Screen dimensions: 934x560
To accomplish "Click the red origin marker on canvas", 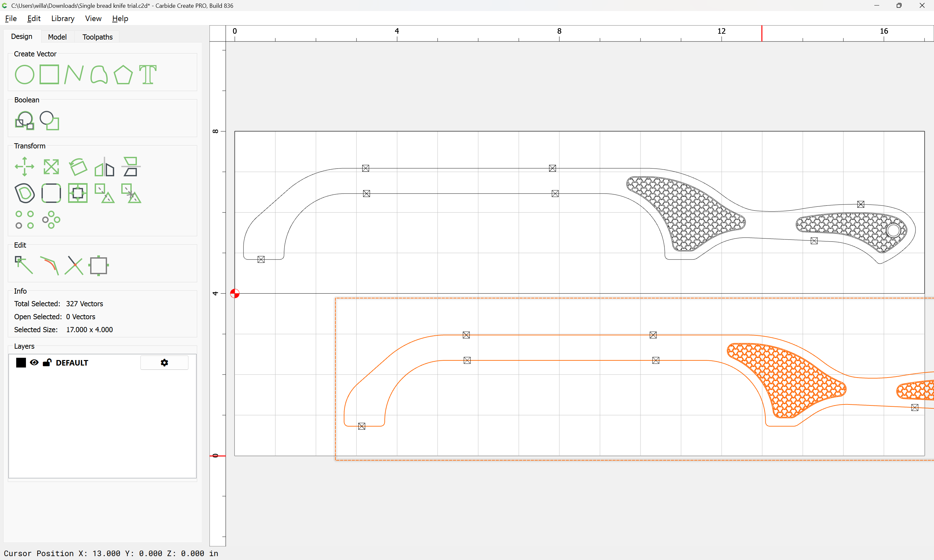I will coord(235,293).
